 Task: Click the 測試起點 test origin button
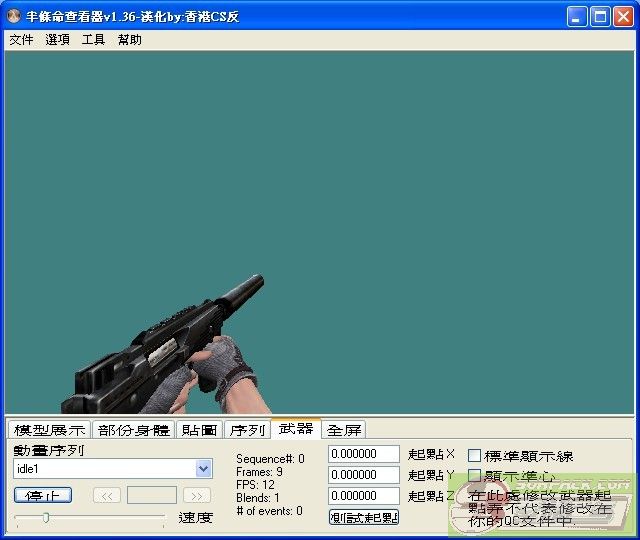364,517
